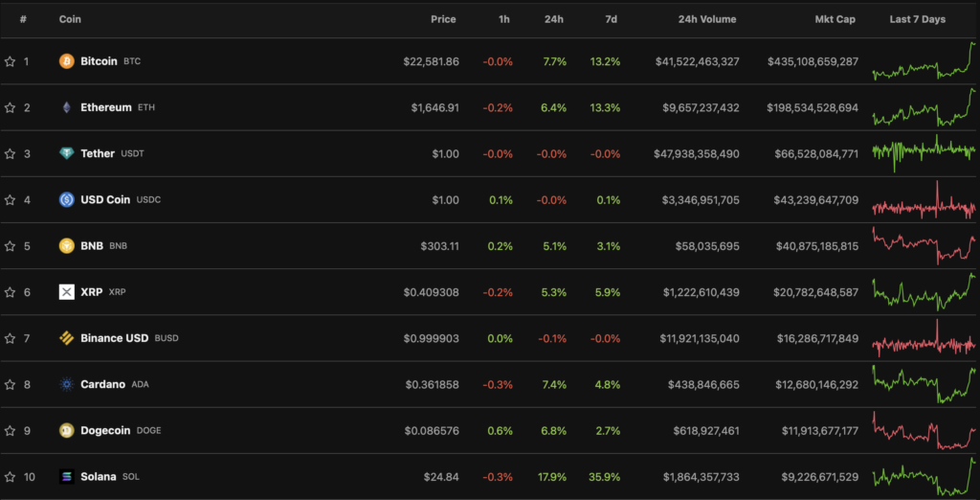Toggle the star next to Cardano

[x=10, y=384]
